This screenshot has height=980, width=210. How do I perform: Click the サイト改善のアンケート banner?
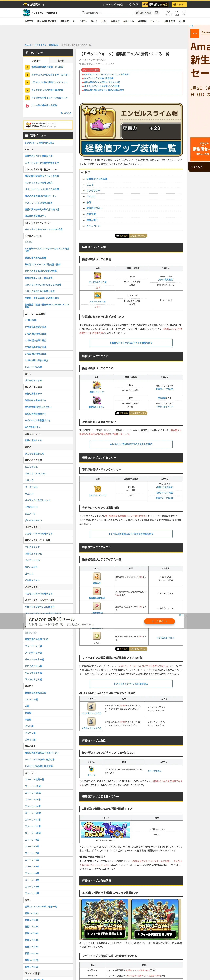click(x=48, y=125)
